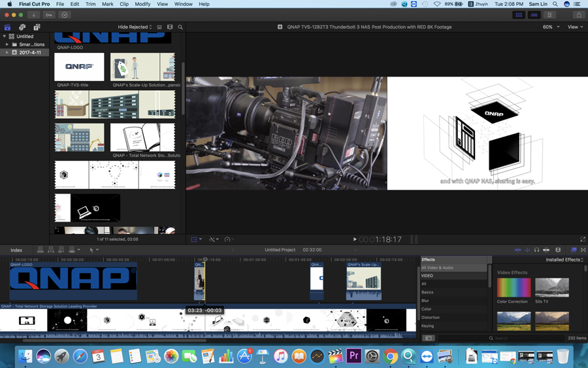Open the timeline Index panel
This screenshot has height=368, width=588.
[x=16, y=250]
